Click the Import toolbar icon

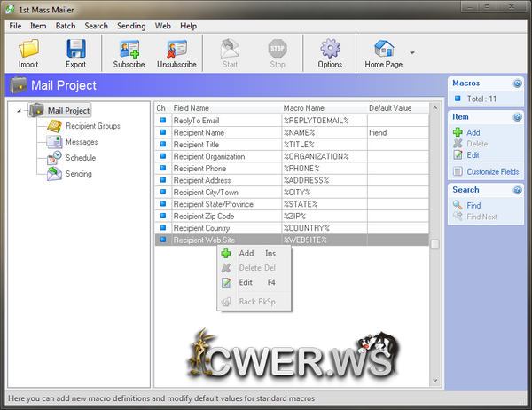28,49
